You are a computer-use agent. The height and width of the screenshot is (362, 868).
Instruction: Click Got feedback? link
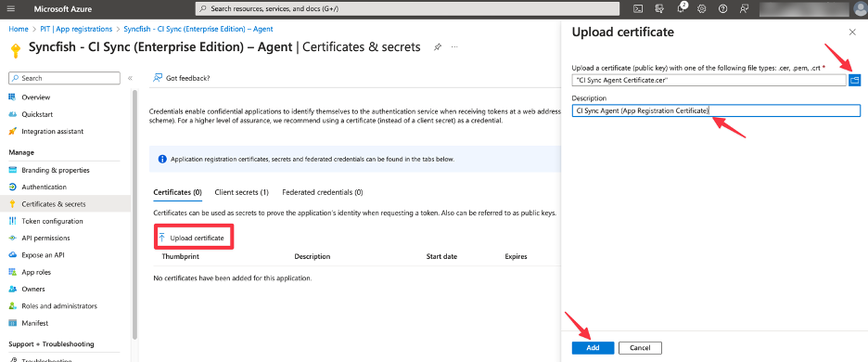coord(182,78)
